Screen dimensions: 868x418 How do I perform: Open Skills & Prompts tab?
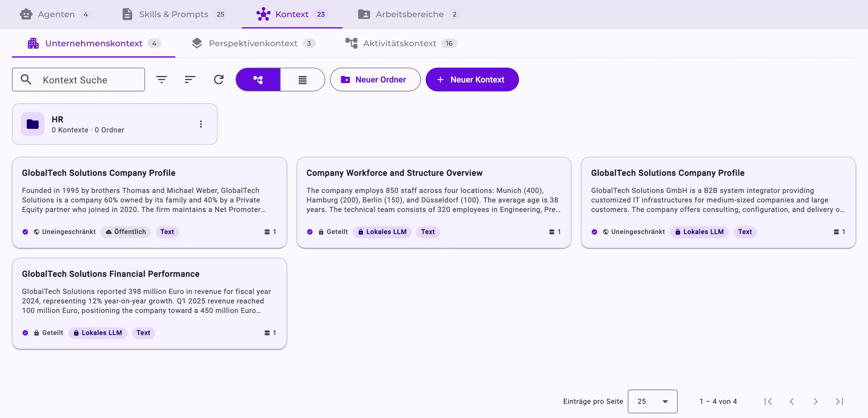pos(174,14)
